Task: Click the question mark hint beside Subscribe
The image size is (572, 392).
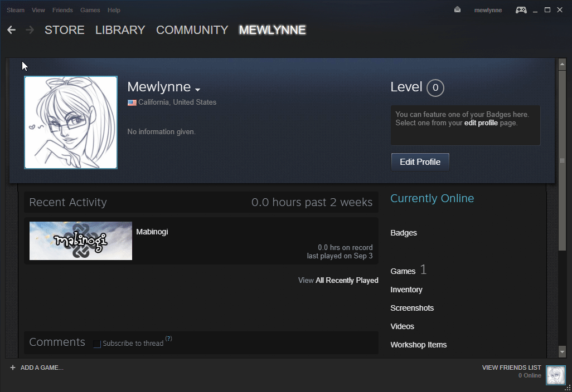Action: click(x=168, y=339)
